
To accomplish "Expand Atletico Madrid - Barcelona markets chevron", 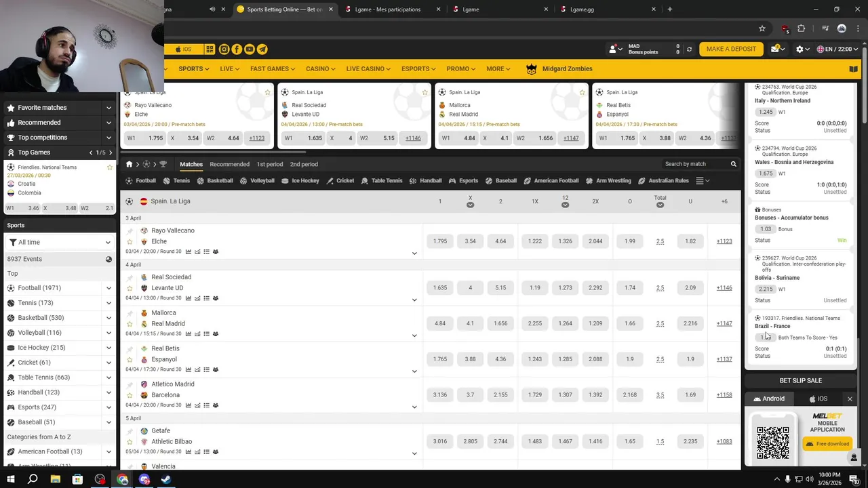I will coord(414,407).
